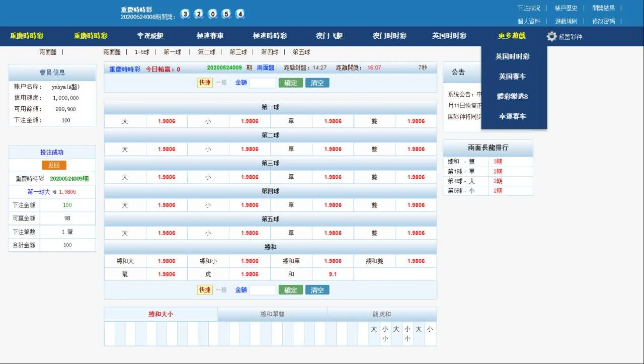Click the lottery ball showing number 3
644x364 pixels.
click(x=185, y=14)
